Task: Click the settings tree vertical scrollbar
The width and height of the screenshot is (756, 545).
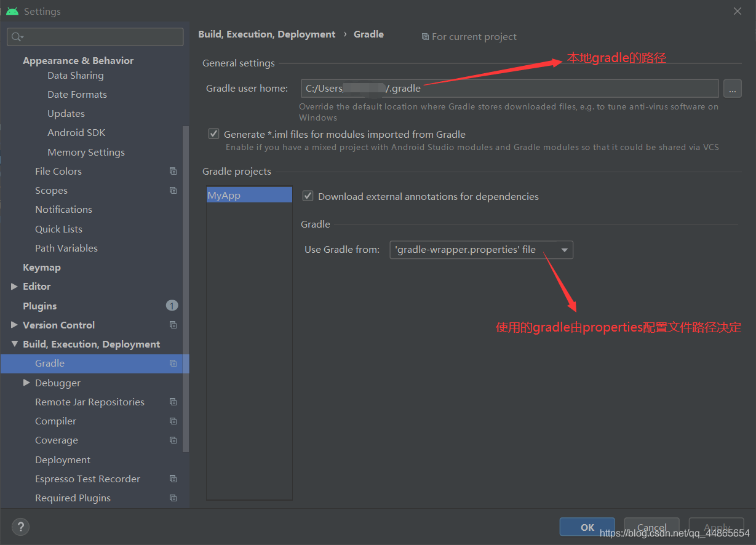Action: [x=186, y=289]
